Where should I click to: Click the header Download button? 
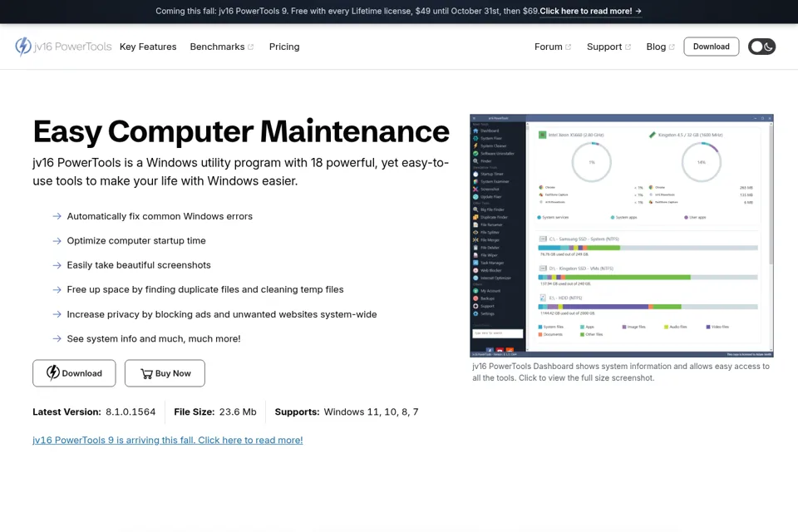tap(711, 47)
